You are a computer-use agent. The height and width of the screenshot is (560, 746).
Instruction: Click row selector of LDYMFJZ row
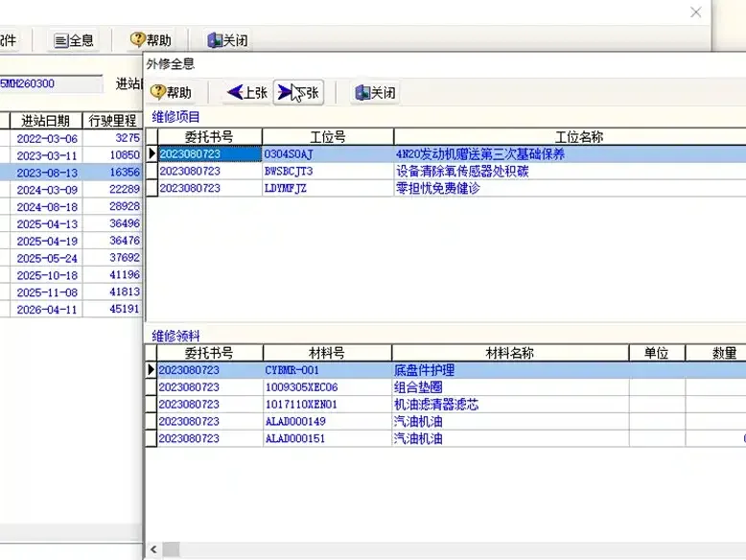pos(152,188)
